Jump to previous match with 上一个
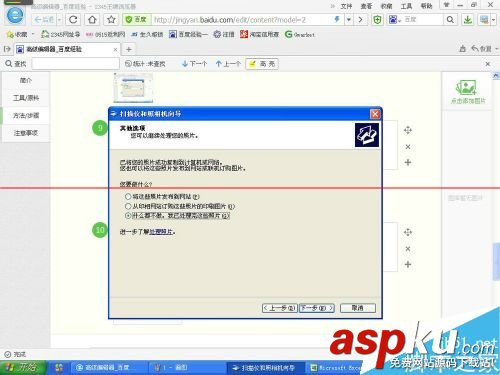 tap(228, 64)
